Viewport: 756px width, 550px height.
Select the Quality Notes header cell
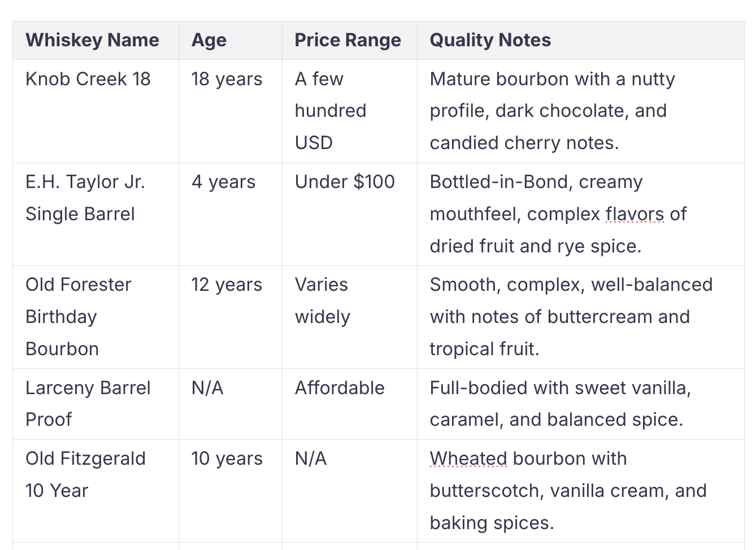[490, 41]
